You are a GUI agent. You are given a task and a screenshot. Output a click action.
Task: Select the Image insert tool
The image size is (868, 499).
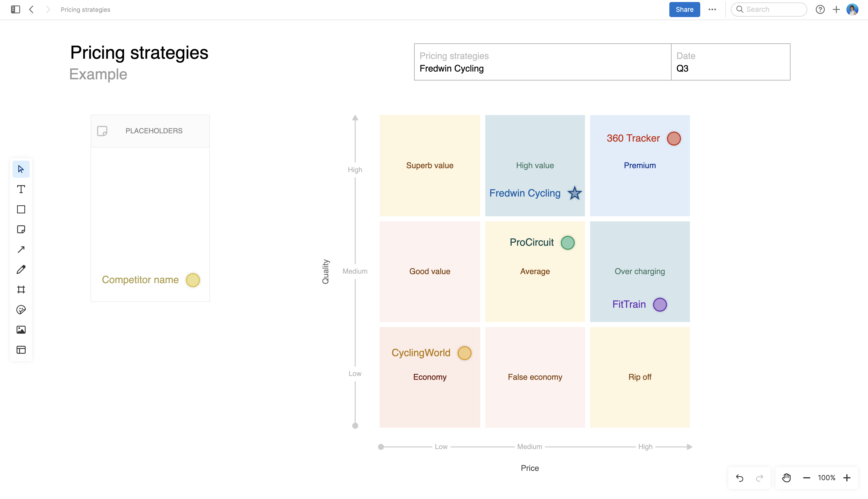tap(21, 330)
